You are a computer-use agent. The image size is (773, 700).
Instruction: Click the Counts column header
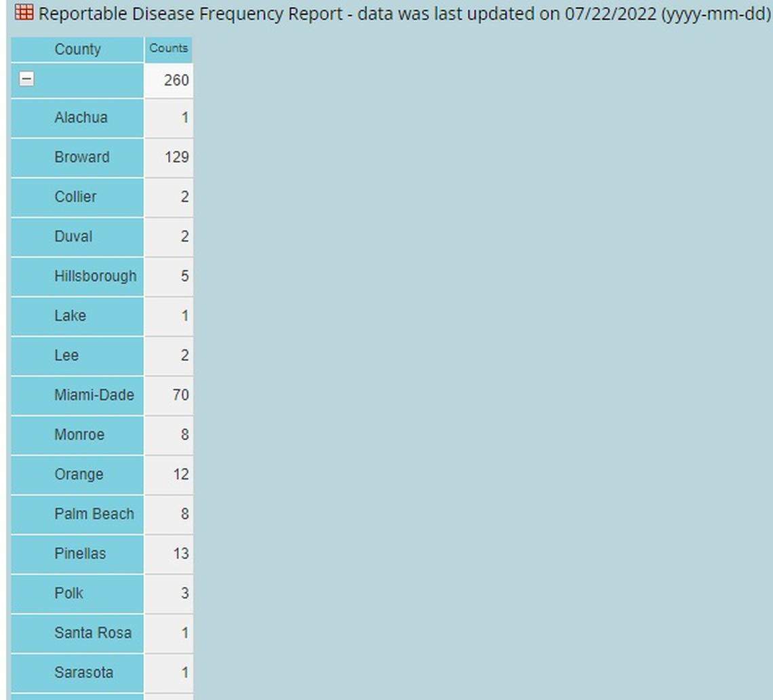coord(168,48)
